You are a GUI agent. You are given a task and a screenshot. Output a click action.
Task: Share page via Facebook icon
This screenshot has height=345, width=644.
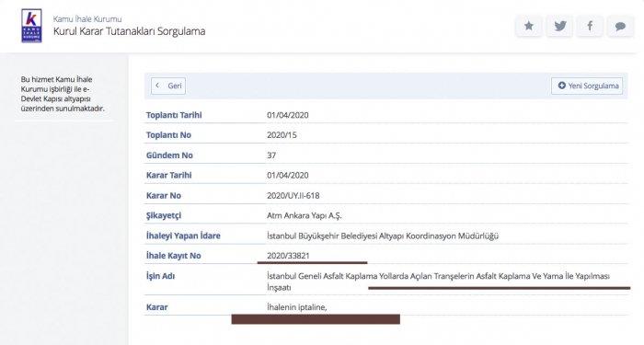point(590,26)
